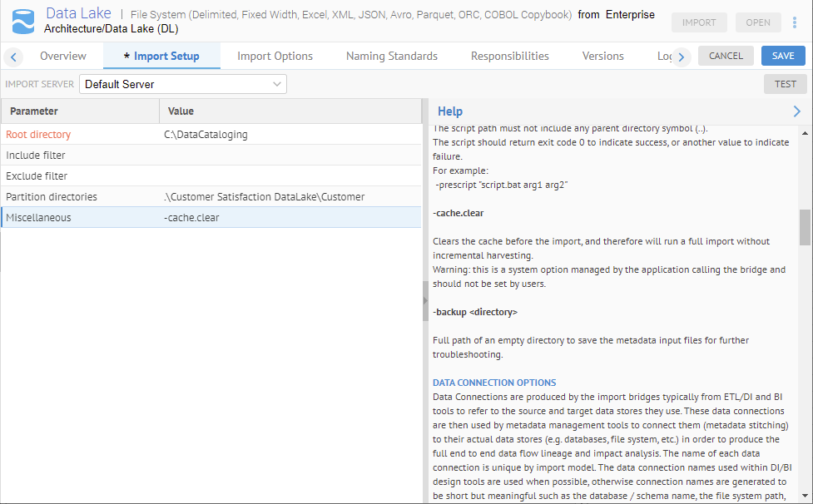
Task: Click the IMPORT button
Action: coord(699,22)
